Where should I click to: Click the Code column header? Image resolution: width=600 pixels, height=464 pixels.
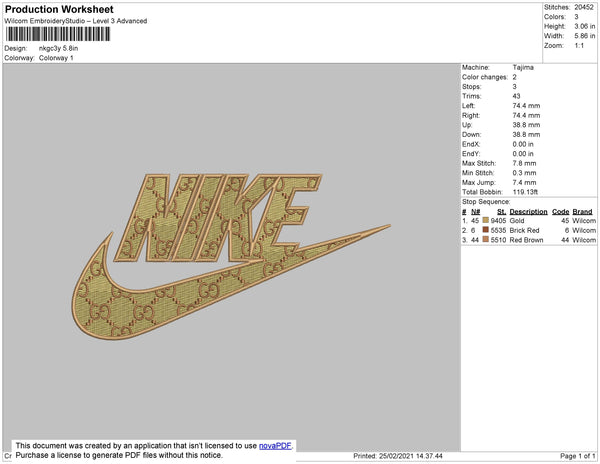click(x=561, y=212)
